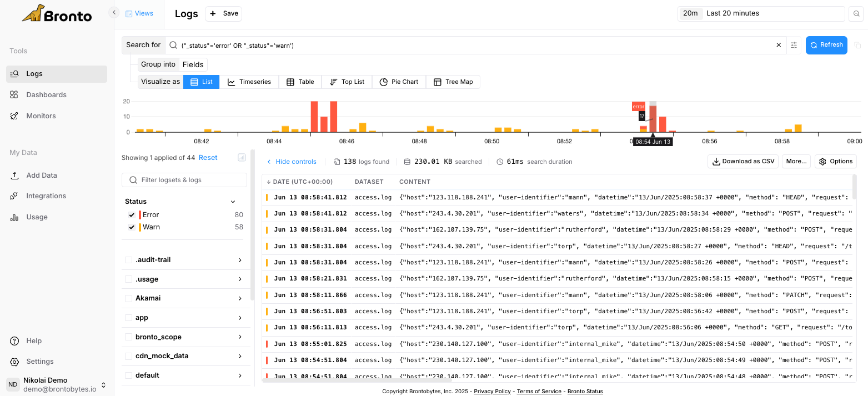868x396 pixels.
Task: Switch to the Tree Map visualization
Action: pos(453,82)
